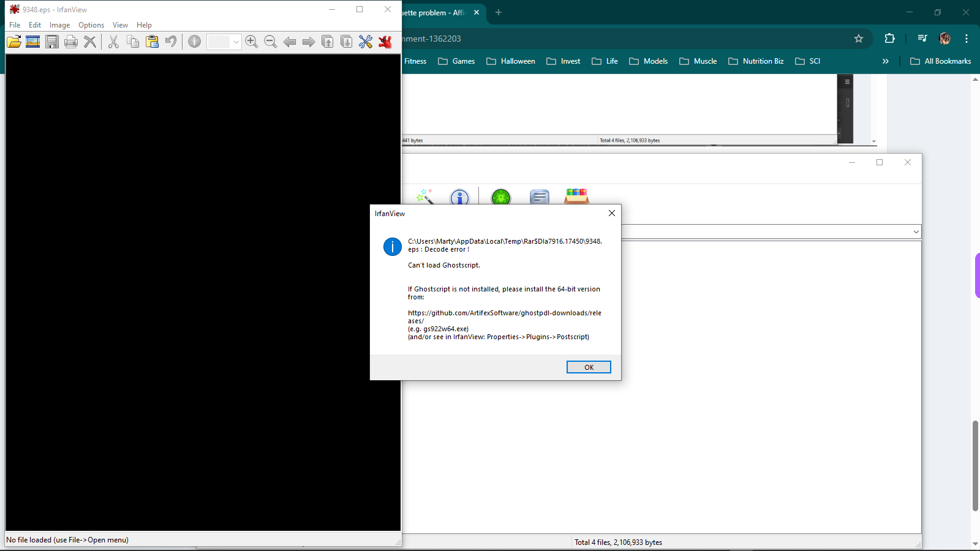Open the image Information icon in IrfanView toolbar
Viewport: 980px width, 551px height.
(194, 42)
